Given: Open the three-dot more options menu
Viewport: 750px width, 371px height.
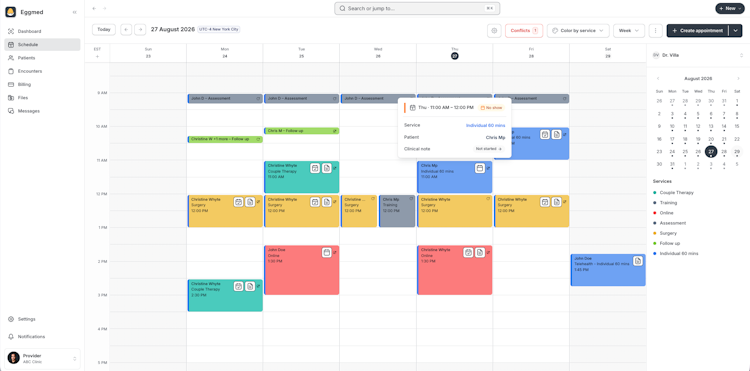Looking at the screenshot, I should (x=655, y=30).
